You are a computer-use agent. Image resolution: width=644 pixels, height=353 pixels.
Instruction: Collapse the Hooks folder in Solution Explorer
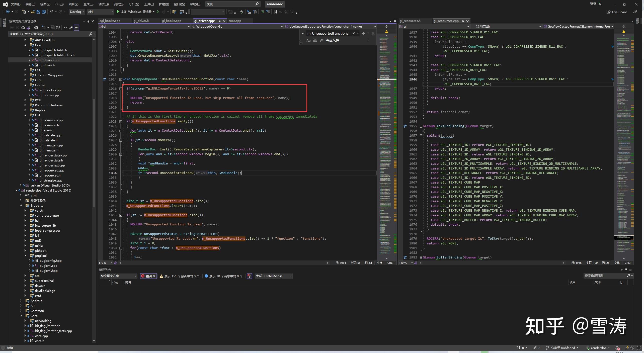coord(25,85)
